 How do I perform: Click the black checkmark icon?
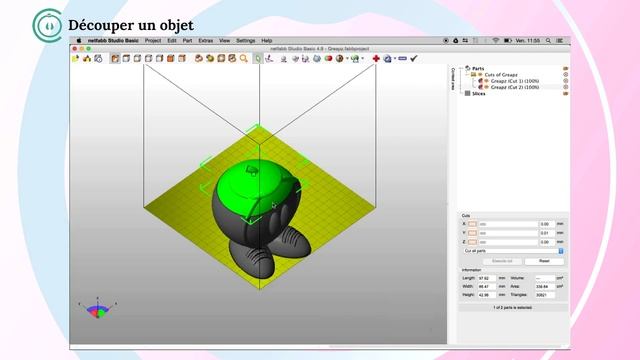414,59
